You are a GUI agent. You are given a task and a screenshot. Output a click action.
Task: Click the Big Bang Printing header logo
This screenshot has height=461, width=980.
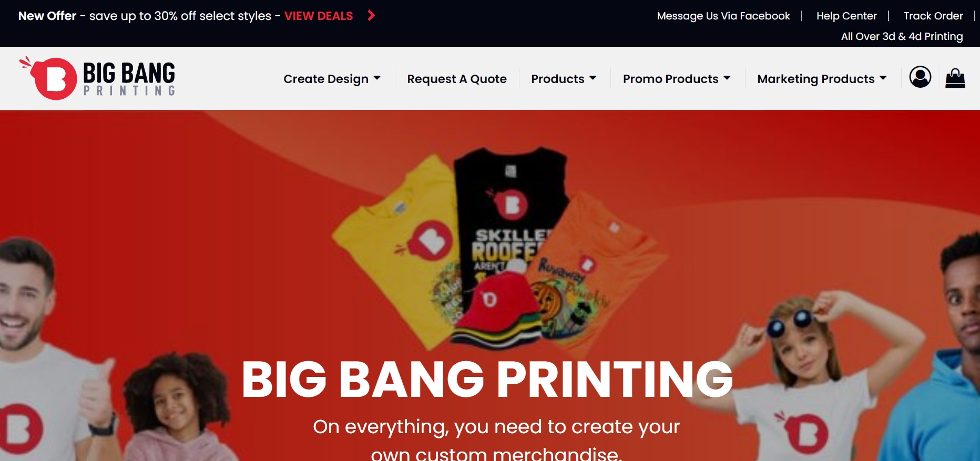click(98, 78)
